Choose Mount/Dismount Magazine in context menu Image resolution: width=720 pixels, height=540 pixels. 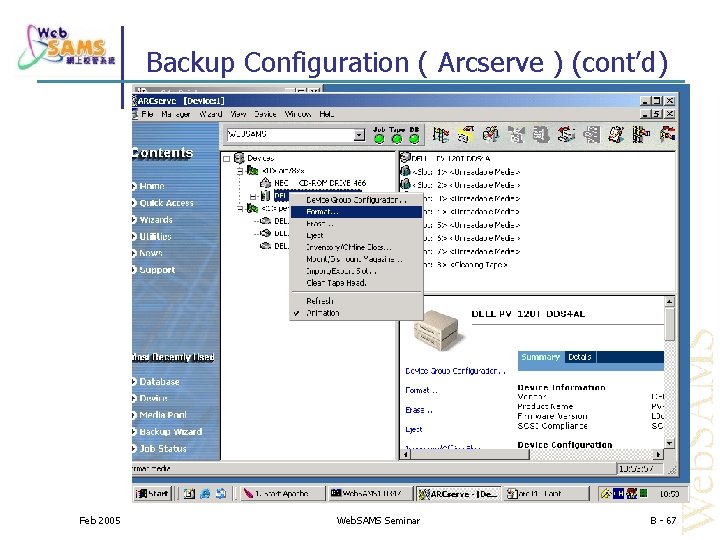[356, 259]
